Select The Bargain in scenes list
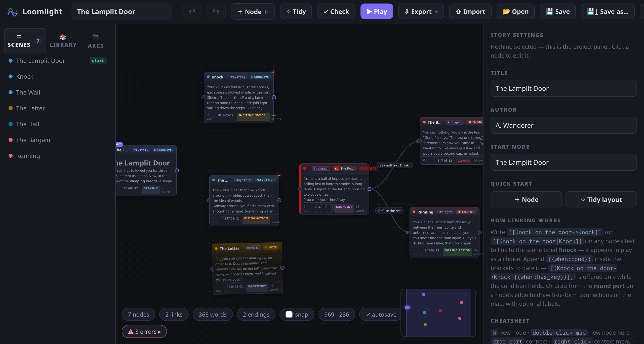The height and width of the screenshot is (344, 644). click(58, 140)
